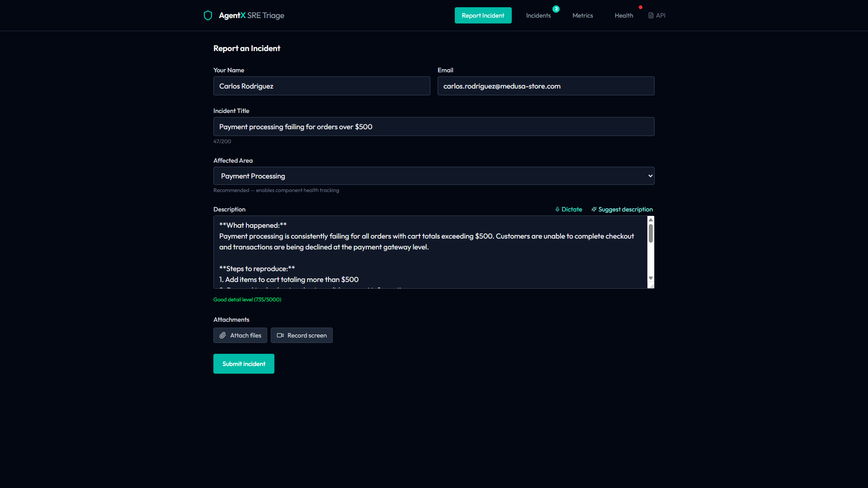
Task: Select the Dictate microphone icon
Action: pyautogui.click(x=557, y=209)
